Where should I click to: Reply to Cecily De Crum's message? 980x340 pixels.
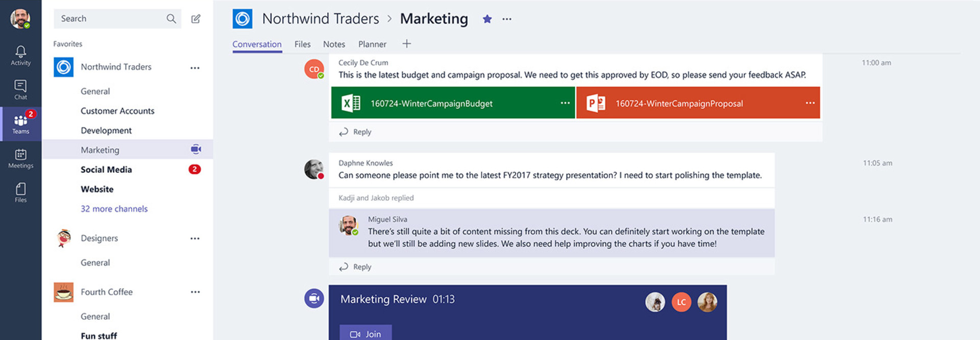pyautogui.click(x=356, y=132)
